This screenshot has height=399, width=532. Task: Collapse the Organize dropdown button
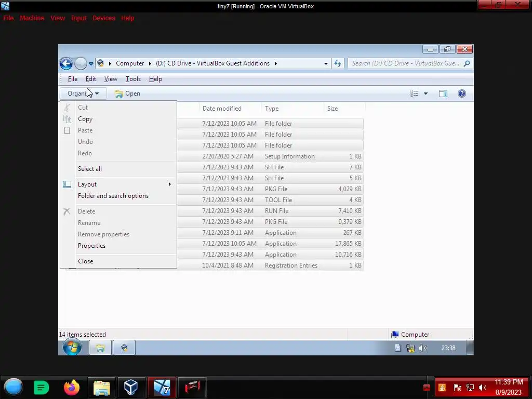click(x=83, y=94)
